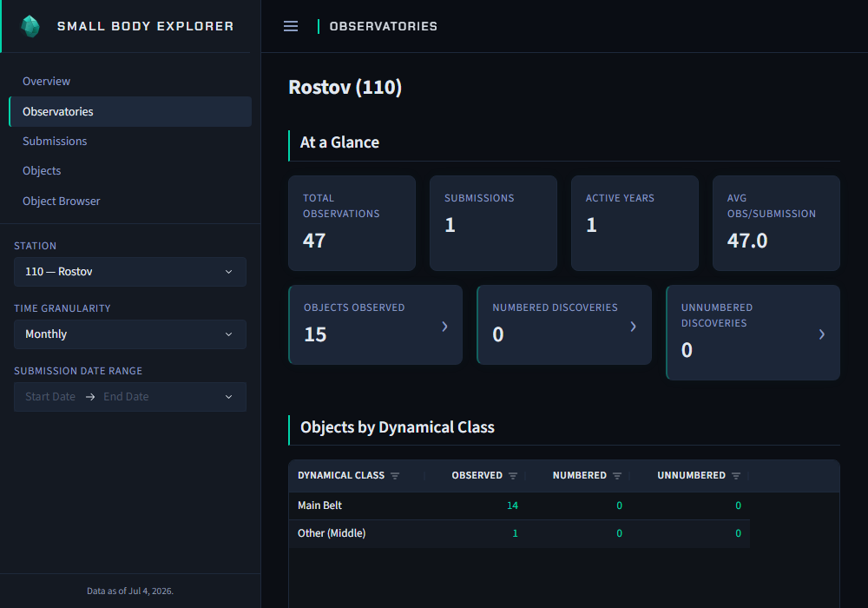Image resolution: width=868 pixels, height=608 pixels.
Task: Click the End Date field
Action: 126,396
